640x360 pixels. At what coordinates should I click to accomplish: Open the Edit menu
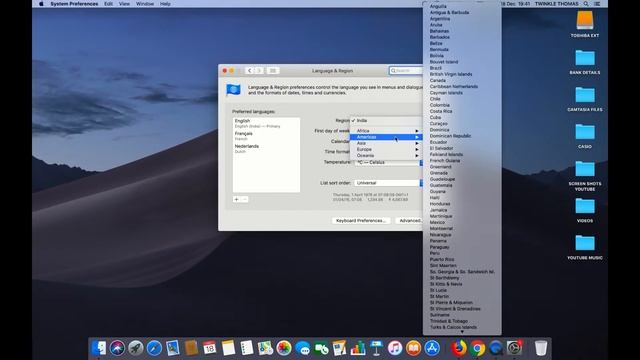coord(108,4)
